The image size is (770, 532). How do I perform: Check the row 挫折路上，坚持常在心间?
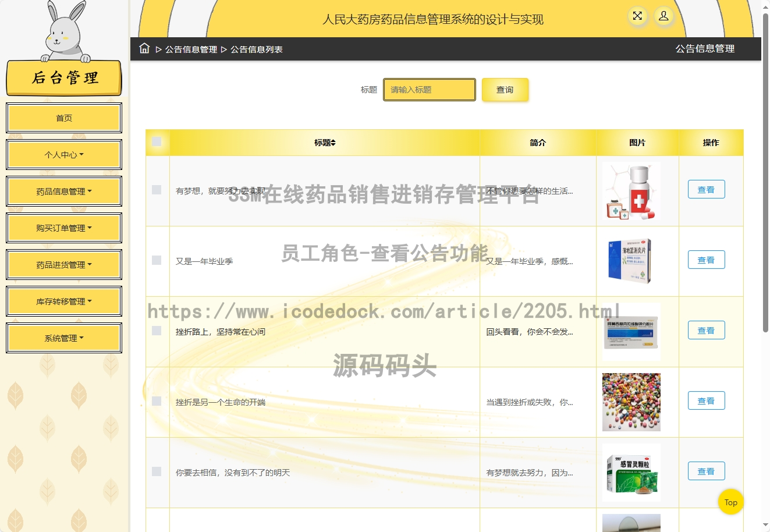(x=157, y=331)
